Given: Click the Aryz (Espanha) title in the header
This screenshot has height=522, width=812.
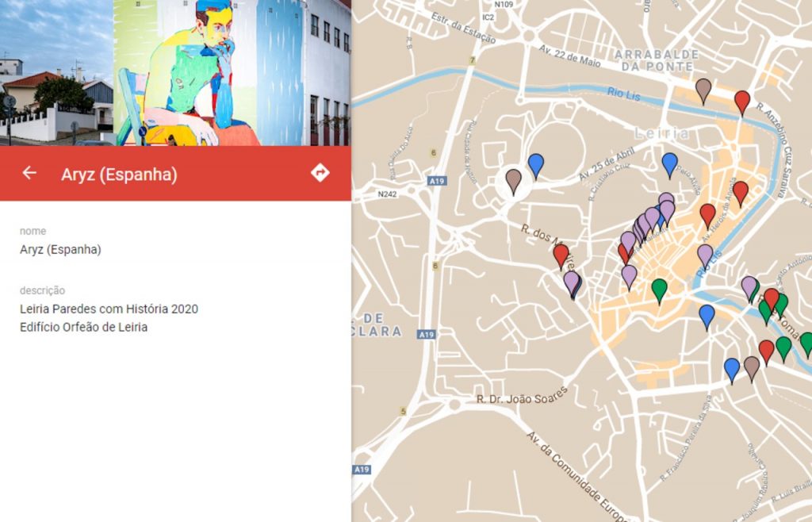Looking at the screenshot, I should 119,174.
